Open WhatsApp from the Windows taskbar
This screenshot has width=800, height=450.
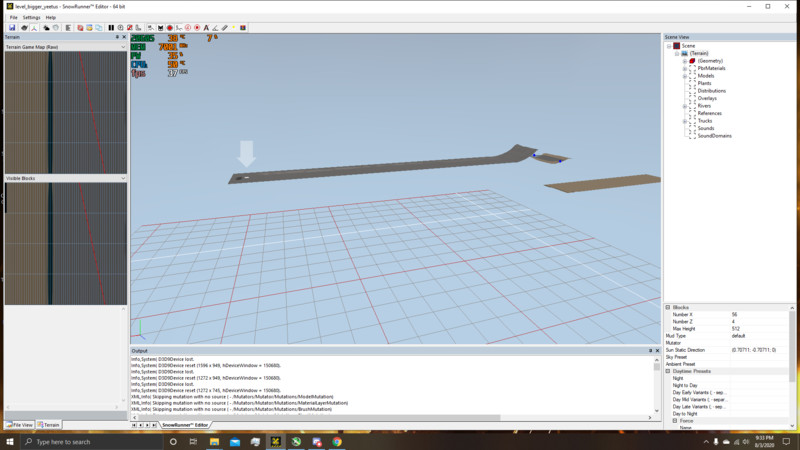point(297,441)
